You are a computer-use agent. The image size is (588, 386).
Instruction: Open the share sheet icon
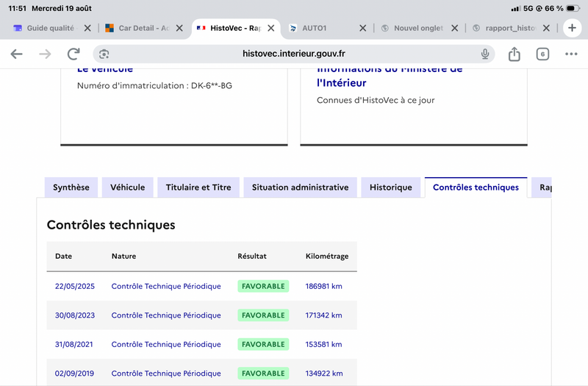tap(514, 54)
